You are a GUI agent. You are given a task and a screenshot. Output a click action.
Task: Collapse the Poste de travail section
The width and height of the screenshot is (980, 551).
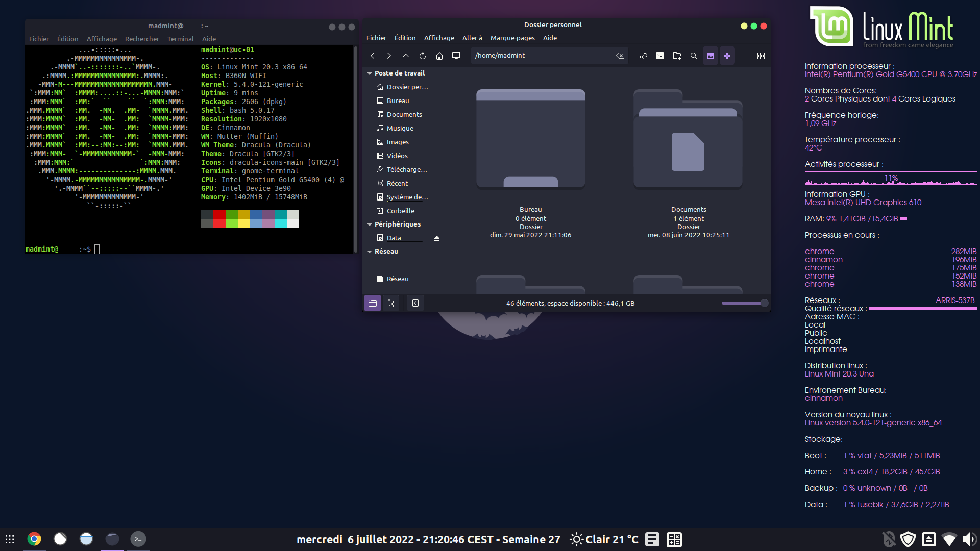370,73
